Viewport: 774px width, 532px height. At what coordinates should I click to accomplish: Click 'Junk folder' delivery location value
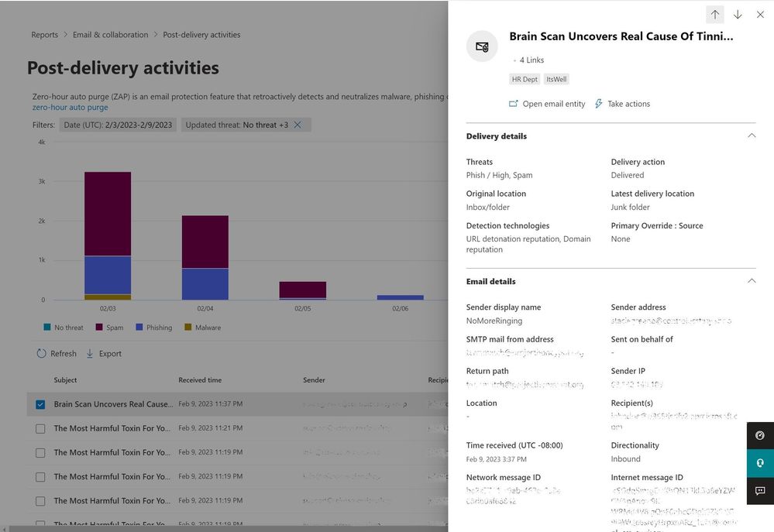630,207
